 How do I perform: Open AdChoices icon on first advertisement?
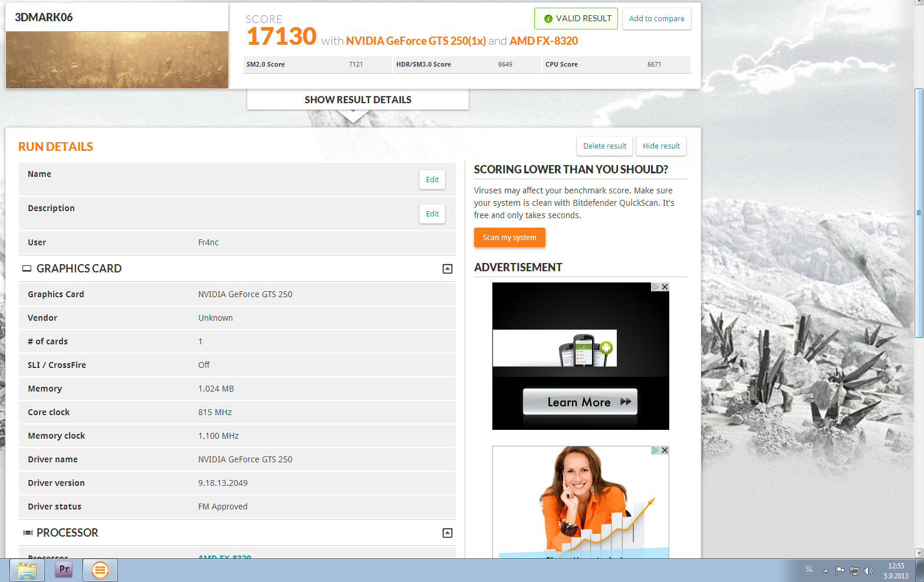(655, 287)
